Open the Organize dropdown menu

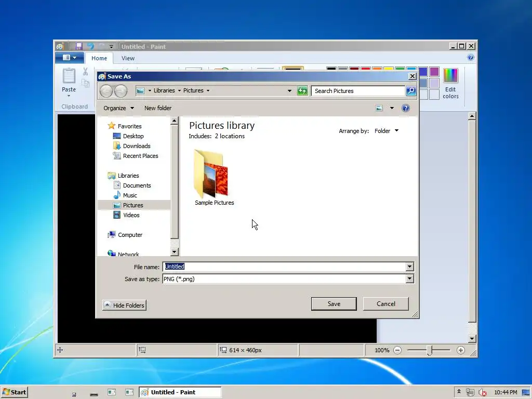[x=118, y=108]
